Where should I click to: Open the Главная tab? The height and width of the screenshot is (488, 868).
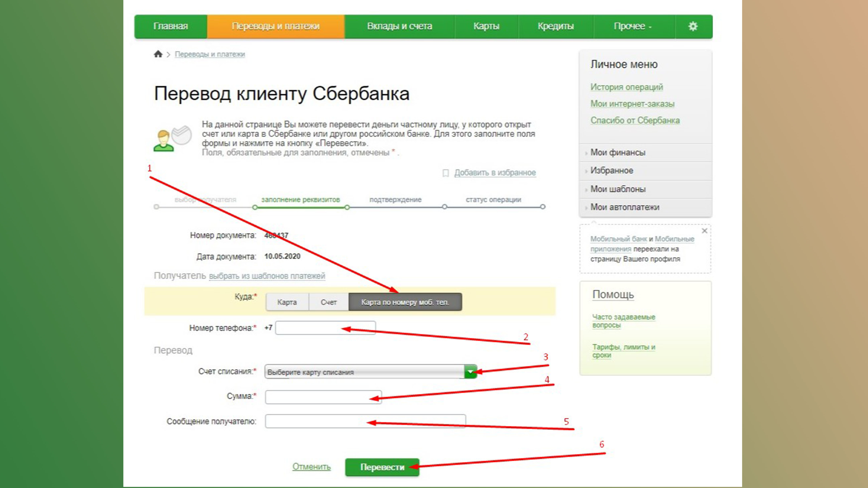point(171,26)
